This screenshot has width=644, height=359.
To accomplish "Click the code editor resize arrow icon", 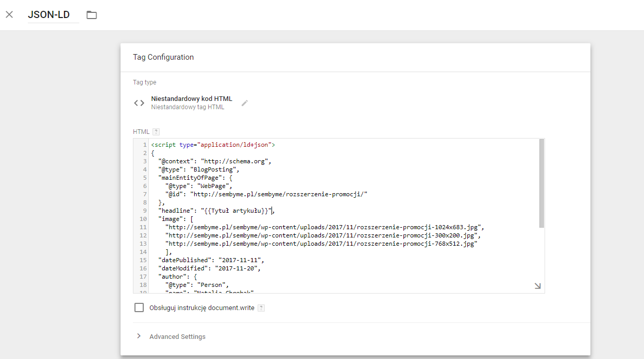I will pos(537,286).
